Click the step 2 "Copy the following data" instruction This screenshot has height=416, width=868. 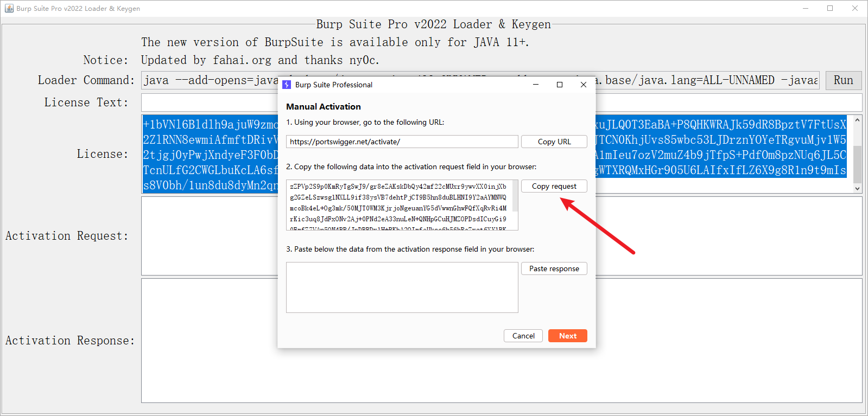[411, 167]
